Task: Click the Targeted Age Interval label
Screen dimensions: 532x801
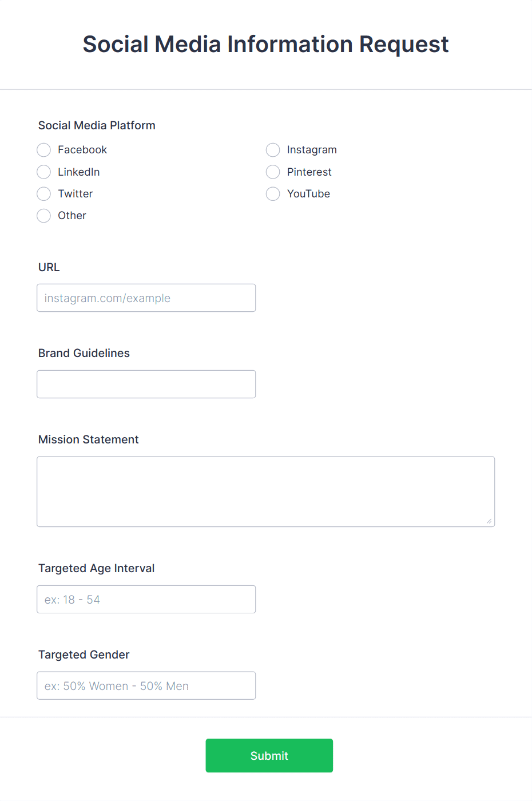Action: [x=96, y=568]
